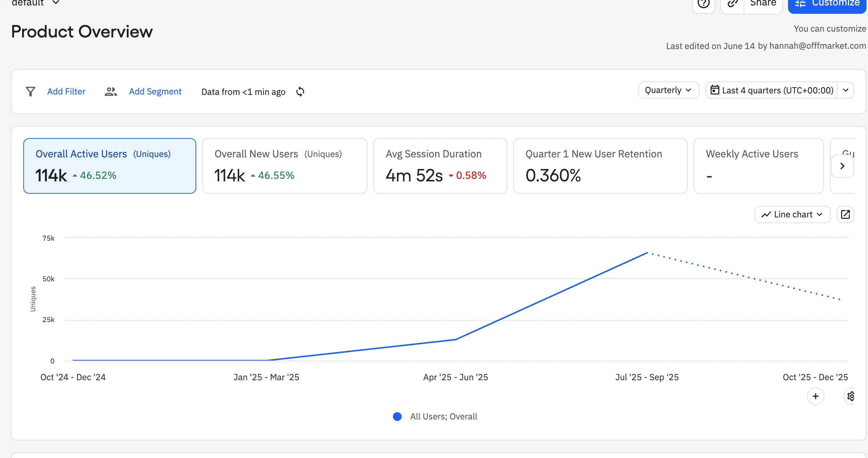Select Quarter 1 New User Retention card

600,166
